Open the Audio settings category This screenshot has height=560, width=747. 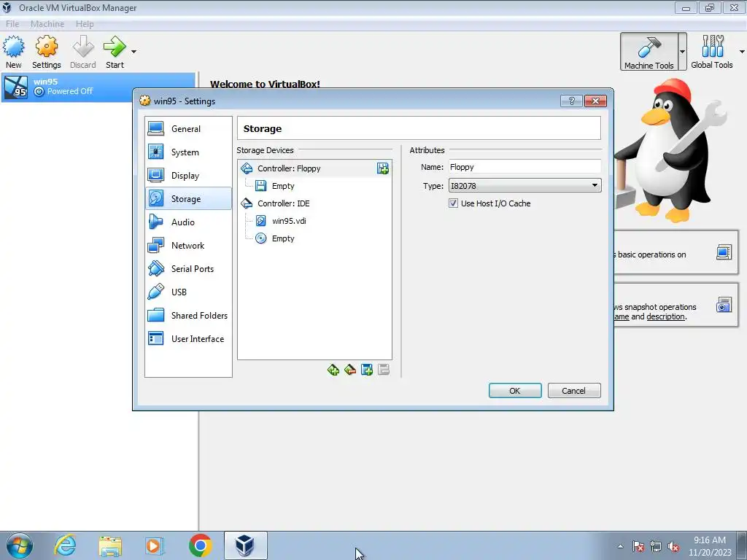click(188, 222)
